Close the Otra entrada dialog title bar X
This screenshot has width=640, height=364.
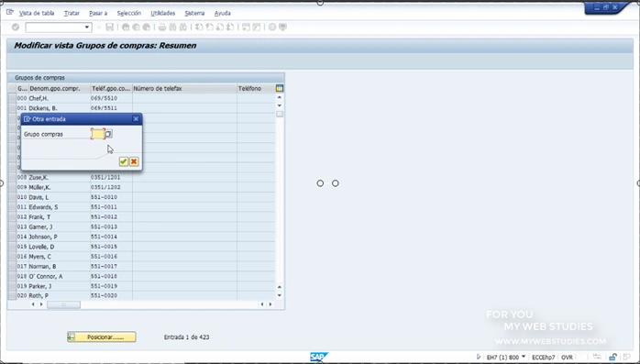pyautogui.click(x=136, y=119)
